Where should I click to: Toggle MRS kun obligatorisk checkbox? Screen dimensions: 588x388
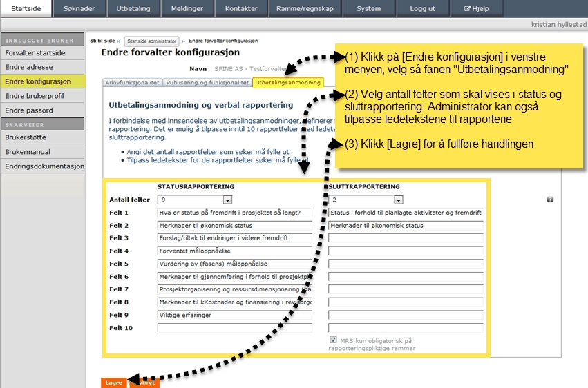point(333,340)
